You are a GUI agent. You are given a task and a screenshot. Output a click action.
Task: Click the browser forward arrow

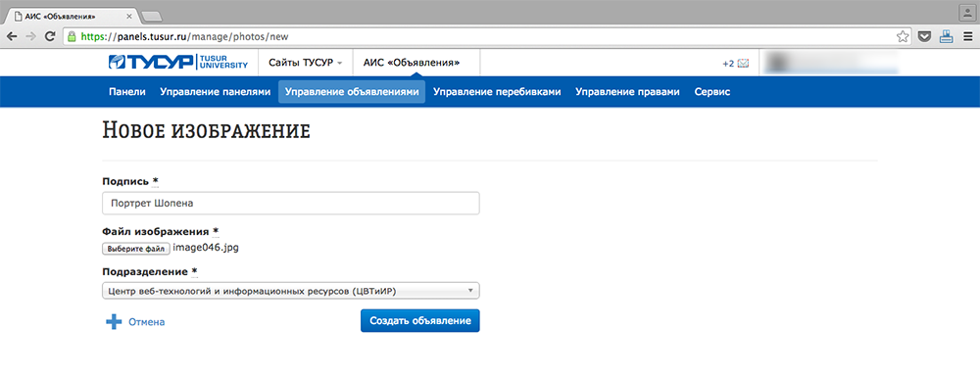click(x=30, y=37)
